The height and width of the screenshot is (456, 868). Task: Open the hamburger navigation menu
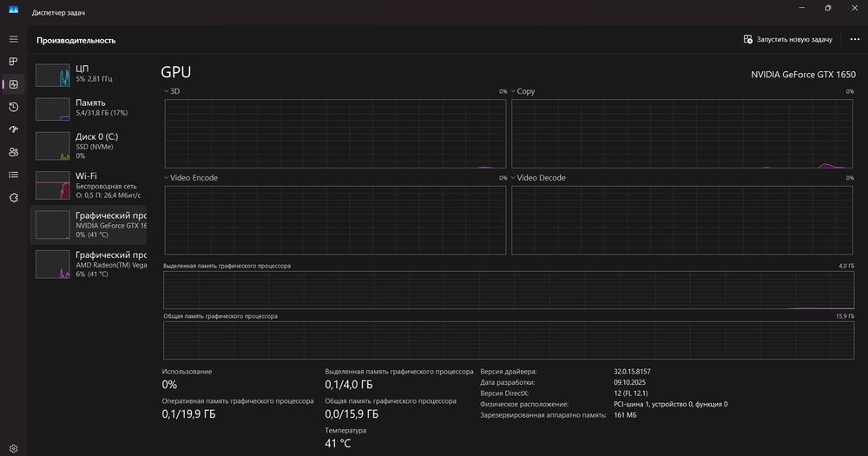(x=13, y=39)
